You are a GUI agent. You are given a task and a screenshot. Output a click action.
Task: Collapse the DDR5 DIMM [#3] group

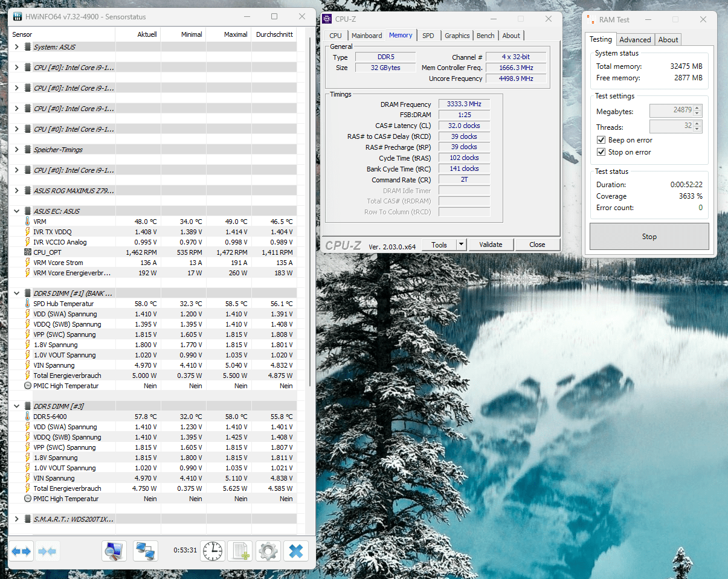tap(17, 406)
